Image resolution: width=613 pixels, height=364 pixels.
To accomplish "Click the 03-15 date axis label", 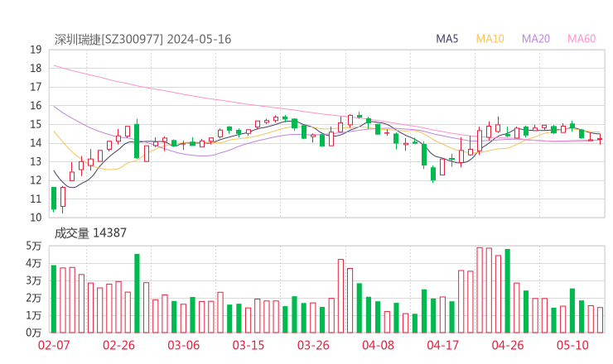I will point(249,345).
